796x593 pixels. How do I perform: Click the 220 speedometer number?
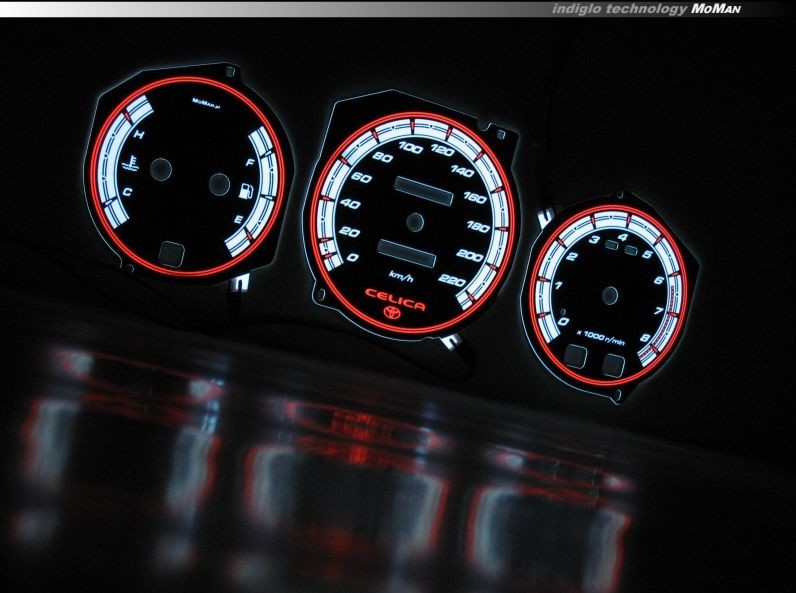[452, 280]
